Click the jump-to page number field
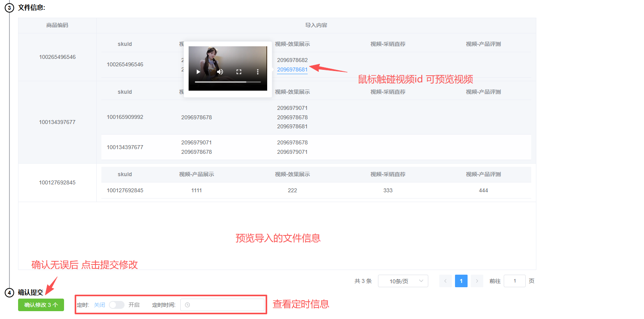 (514, 281)
